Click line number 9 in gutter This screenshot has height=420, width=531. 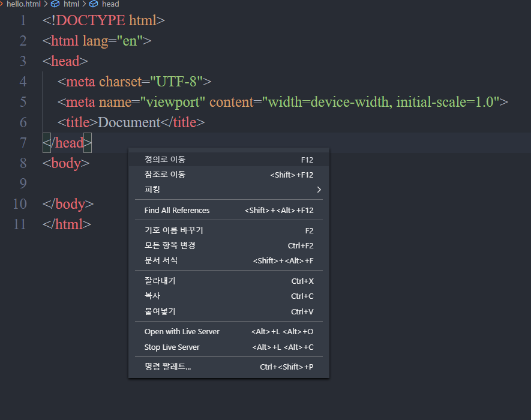click(23, 184)
